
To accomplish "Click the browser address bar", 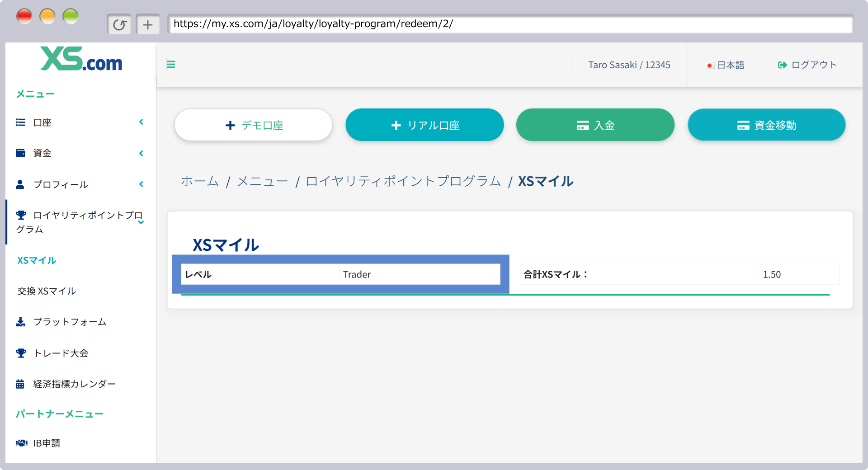I will [x=510, y=24].
